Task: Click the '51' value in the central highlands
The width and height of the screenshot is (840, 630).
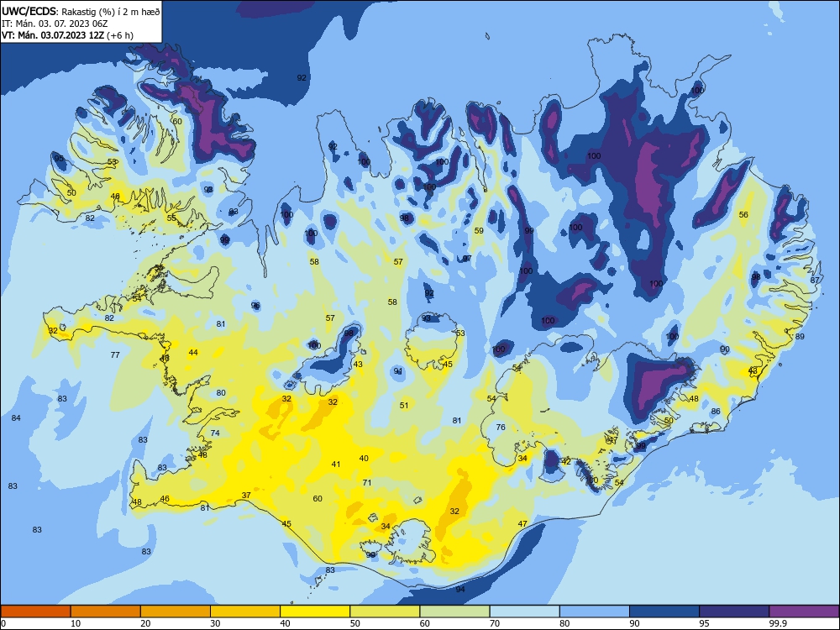Action: (x=404, y=406)
